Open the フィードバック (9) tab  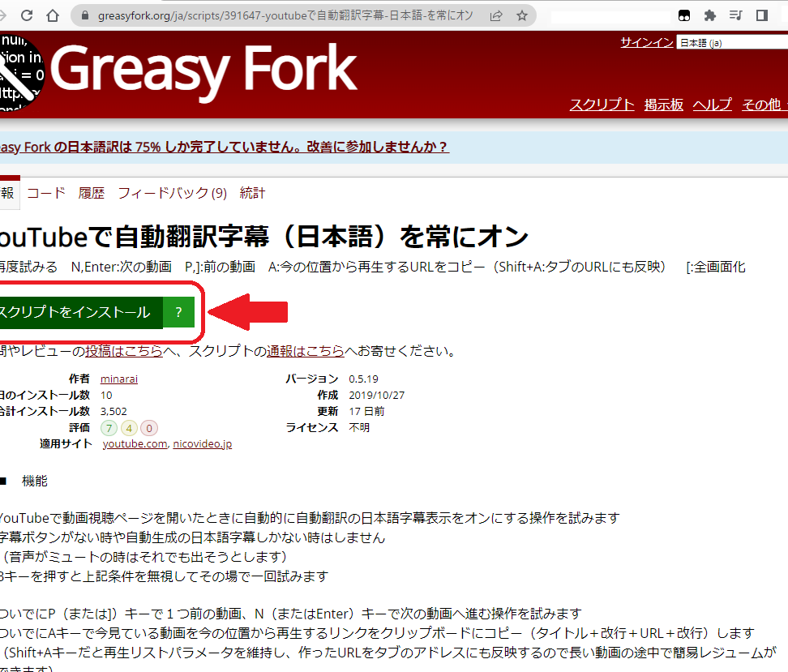click(x=172, y=193)
